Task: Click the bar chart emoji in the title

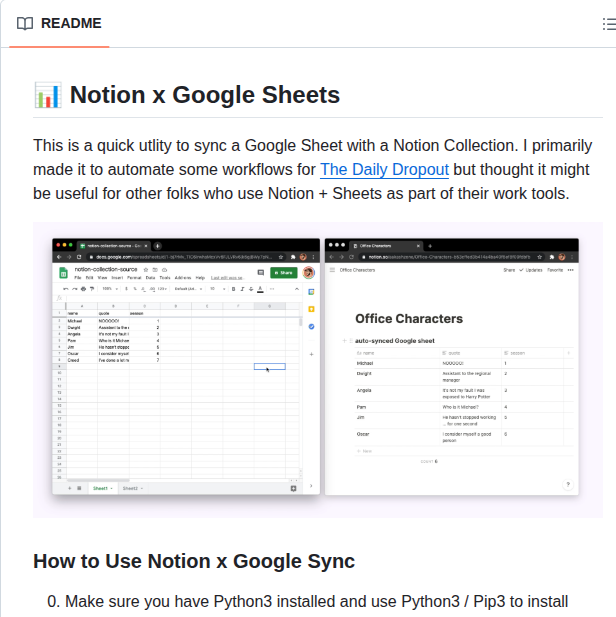Action: pyautogui.click(x=48, y=95)
